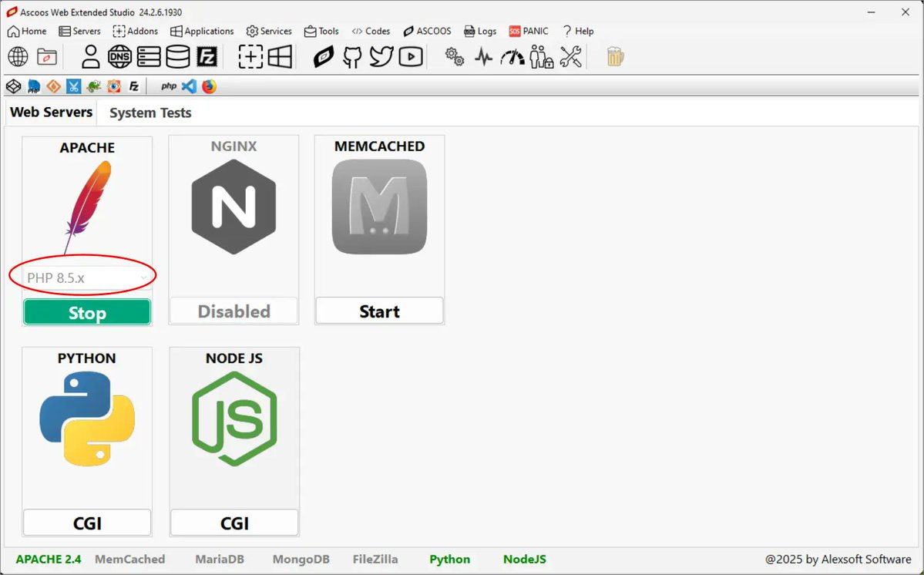Start the Memcached service
The height and width of the screenshot is (575, 924).
click(x=378, y=310)
